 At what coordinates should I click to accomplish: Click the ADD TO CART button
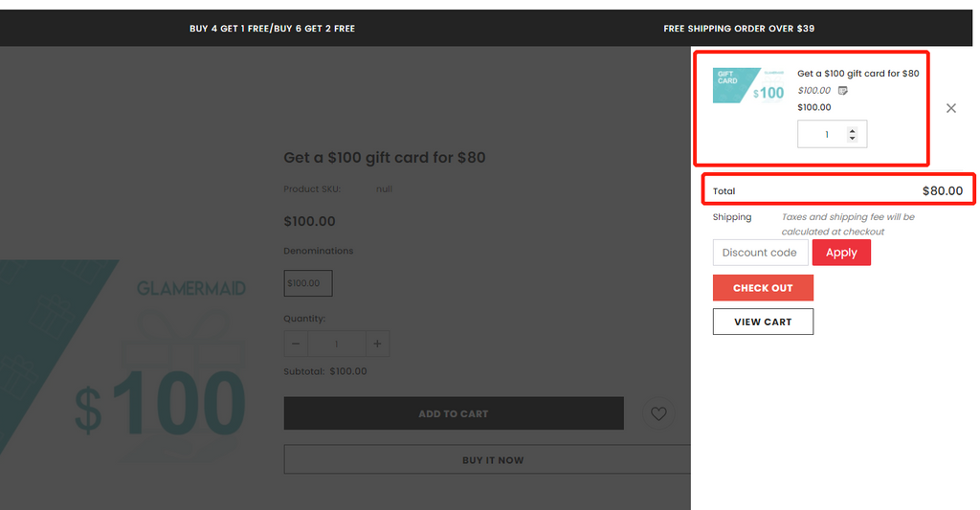(454, 413)
